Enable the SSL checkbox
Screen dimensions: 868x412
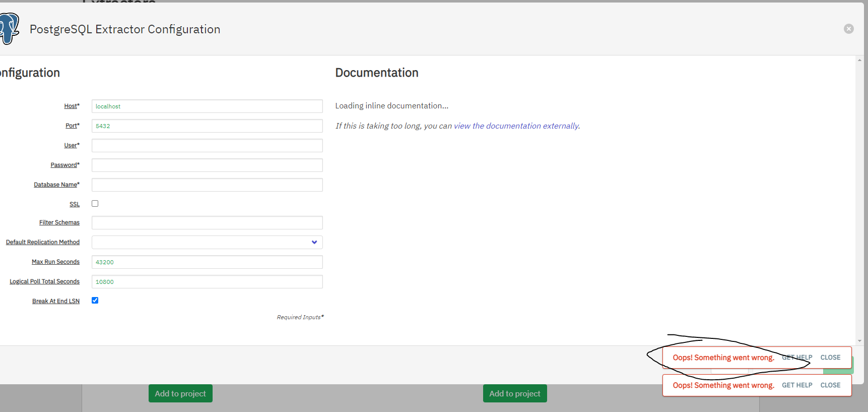(95, 204)
